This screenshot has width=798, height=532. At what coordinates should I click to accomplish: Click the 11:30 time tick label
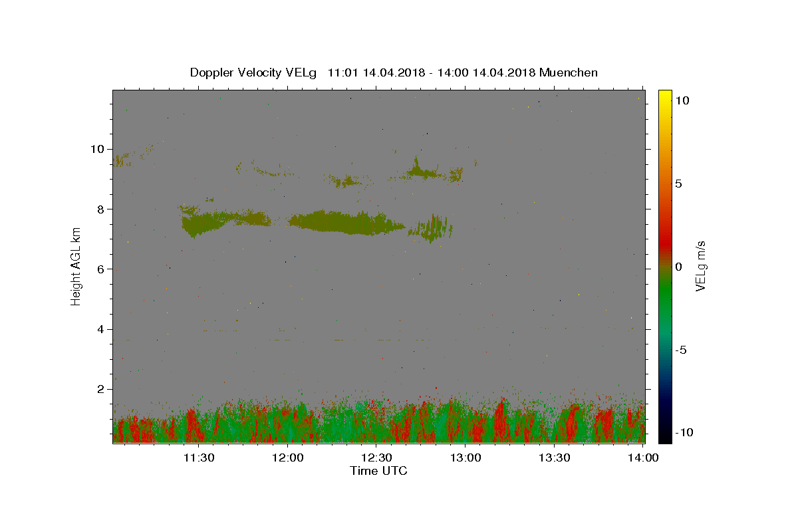click(199, 458)
